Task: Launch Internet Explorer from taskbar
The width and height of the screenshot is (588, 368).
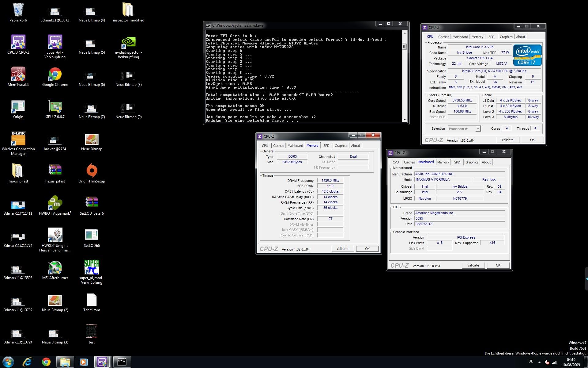Action: pyautogui.click(x=27, y=362)
